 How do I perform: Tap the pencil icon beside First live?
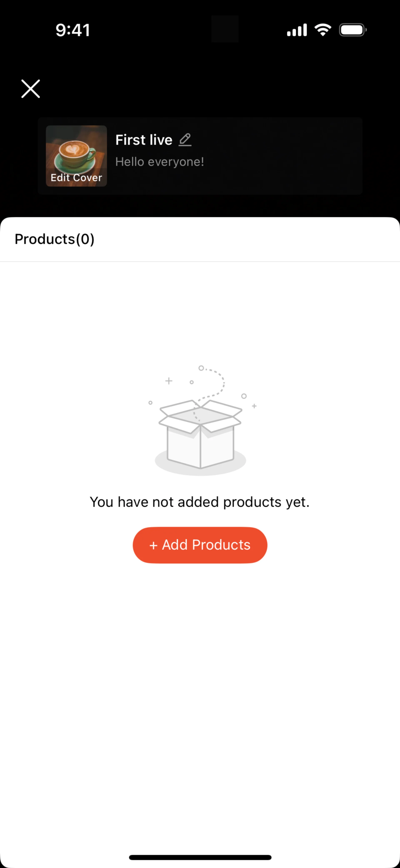coord(185,140)
